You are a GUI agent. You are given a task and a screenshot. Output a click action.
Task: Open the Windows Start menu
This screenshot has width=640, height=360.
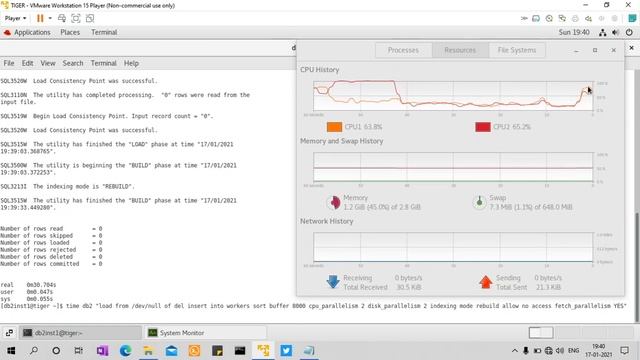click(x=11, y=351)
